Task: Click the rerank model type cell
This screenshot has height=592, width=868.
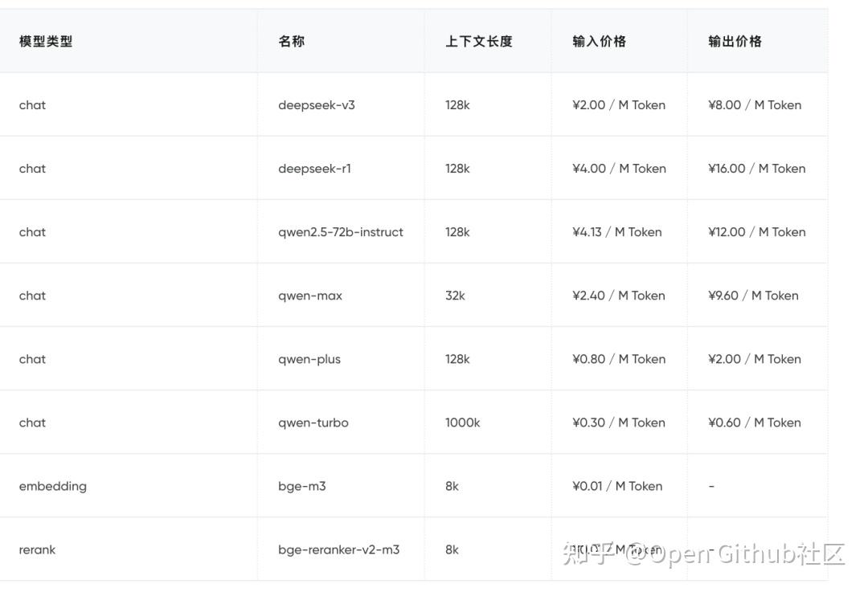Action: [37, 550]
